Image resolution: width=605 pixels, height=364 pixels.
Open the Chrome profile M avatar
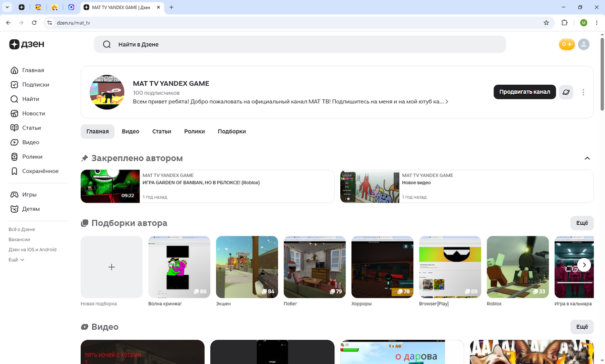click(x=584, y=23)
